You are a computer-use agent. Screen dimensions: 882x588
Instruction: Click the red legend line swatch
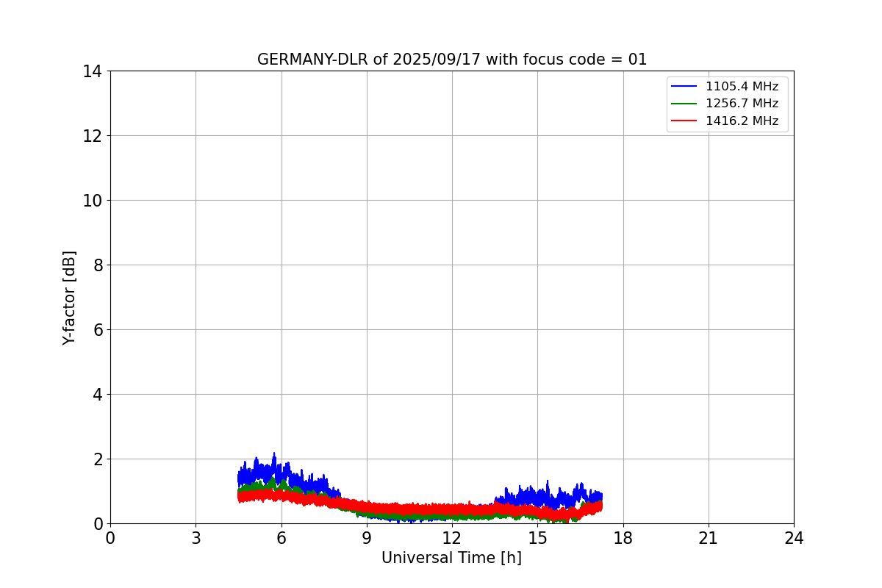pos(684,121)
